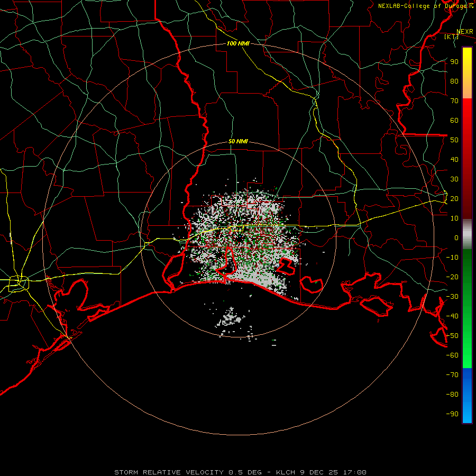Click the offshore gray radar echo cluster
The height and width of the screenshot is (476, 476).
pos(230,318)
